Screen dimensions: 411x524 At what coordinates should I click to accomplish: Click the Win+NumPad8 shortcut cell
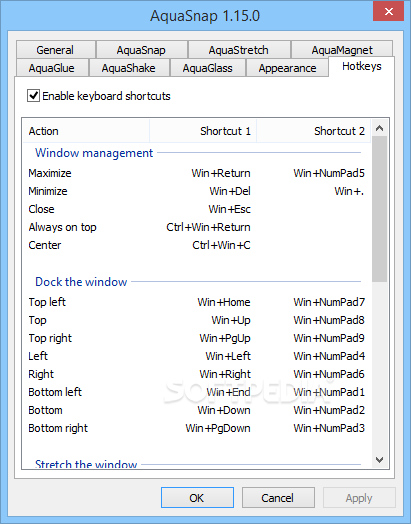point(329,320)
